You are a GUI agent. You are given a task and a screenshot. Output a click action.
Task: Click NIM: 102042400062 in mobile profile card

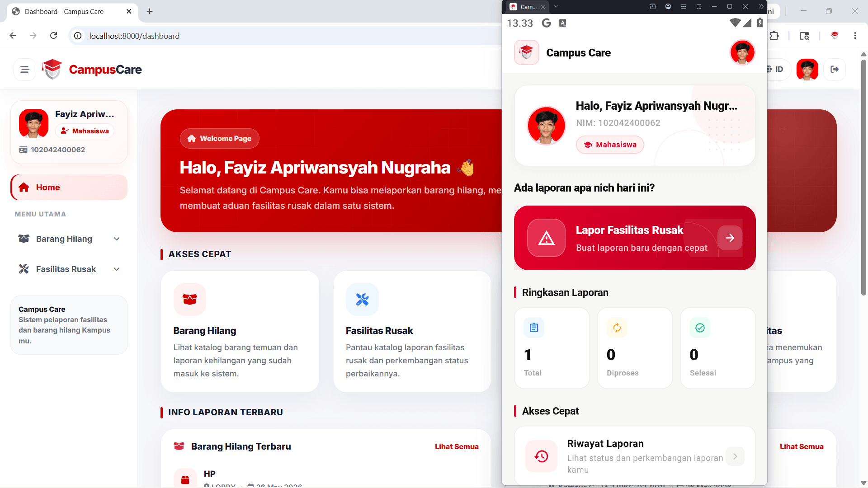point(618,123)
